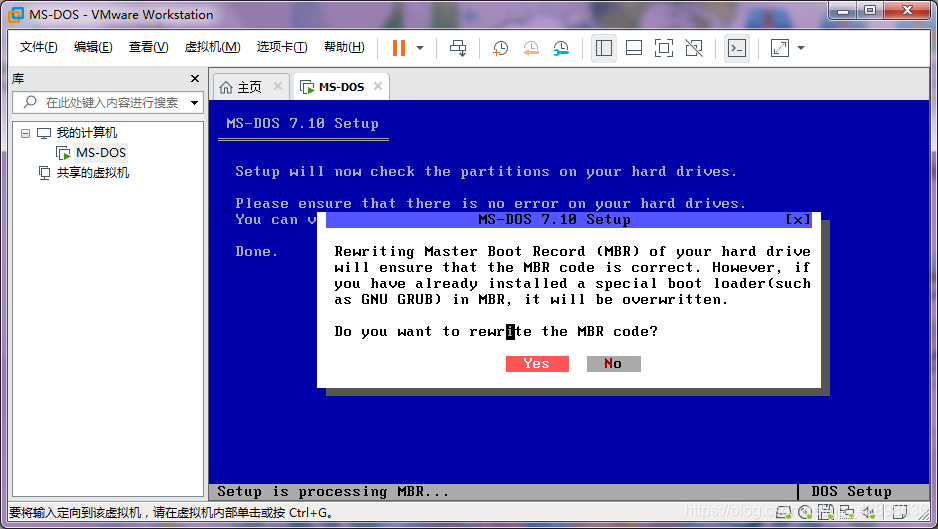938x529 pixels.
Task: Enter full screen mode
Action: click(x=664, y=48)
